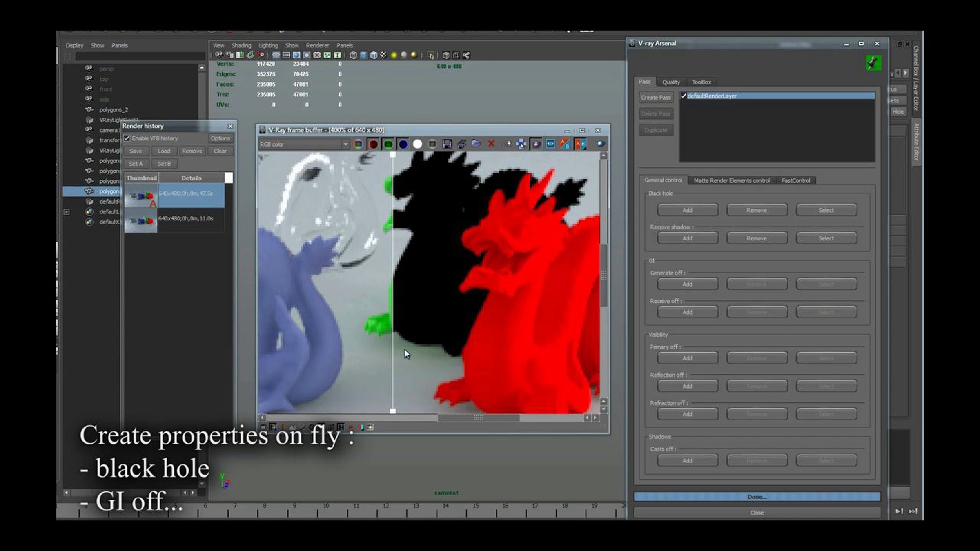The width and height of the screenshot is (980, 551).
Task: Save the rendered image with floppy icon
Action: pos(447,144)
